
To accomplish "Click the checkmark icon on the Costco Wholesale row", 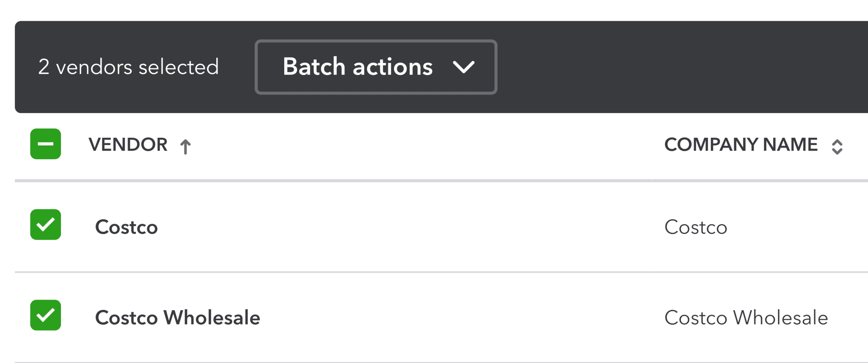I will 45,315.
